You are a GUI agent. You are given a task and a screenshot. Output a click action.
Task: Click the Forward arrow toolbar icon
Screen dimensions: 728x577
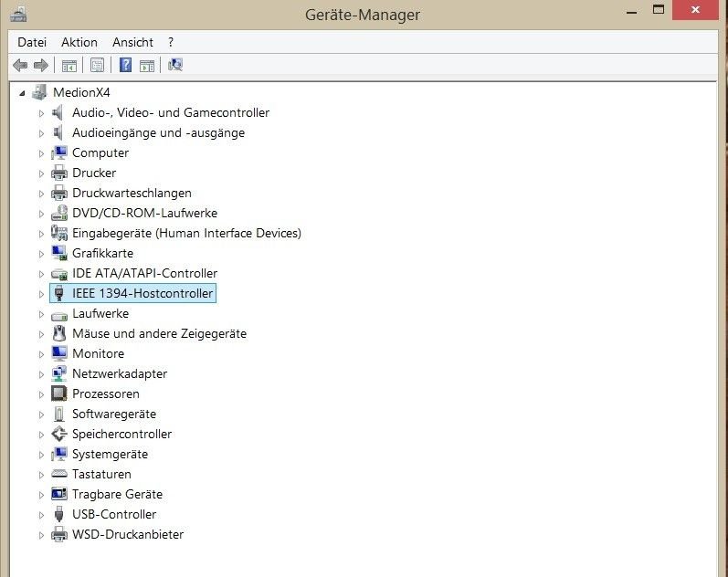(41, 66)
